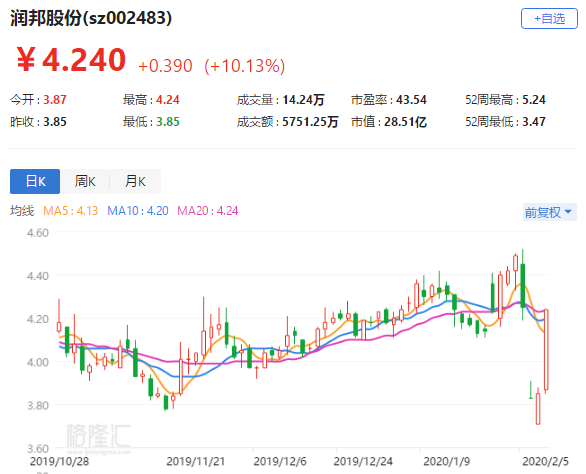Click the current price ¥4.240
586x474 pixels.
(71, 59)
